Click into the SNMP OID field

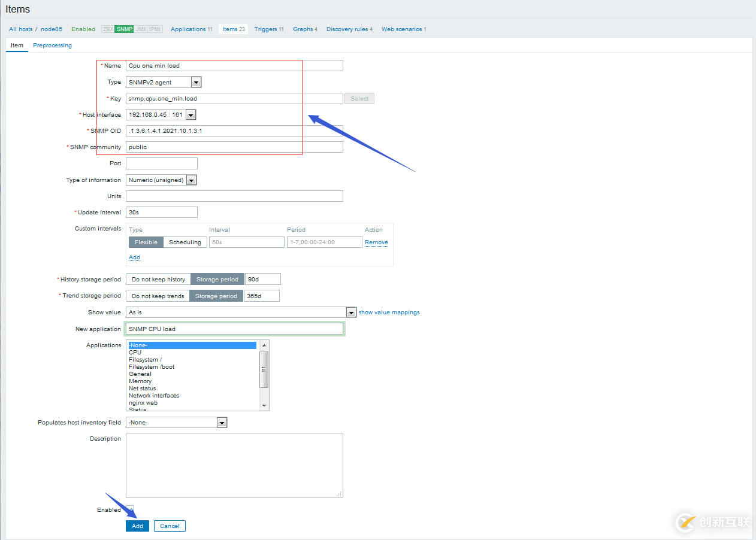tap(234, 131)
